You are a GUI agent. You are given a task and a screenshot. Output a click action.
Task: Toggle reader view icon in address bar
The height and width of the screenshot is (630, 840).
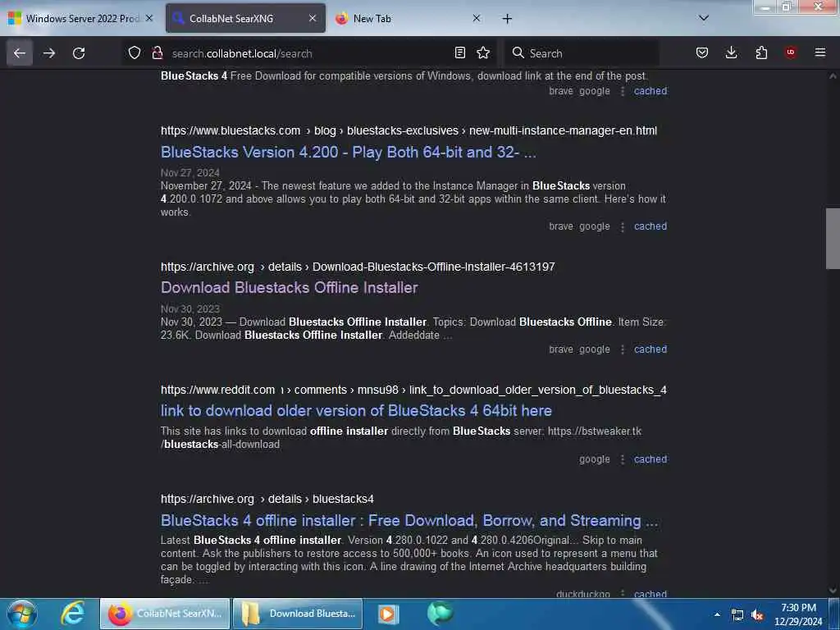point(459,52)
